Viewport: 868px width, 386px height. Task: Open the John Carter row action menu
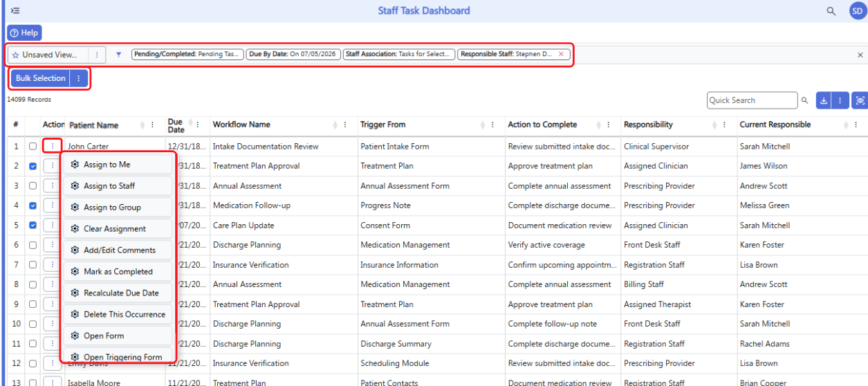(x=53, y=146)
